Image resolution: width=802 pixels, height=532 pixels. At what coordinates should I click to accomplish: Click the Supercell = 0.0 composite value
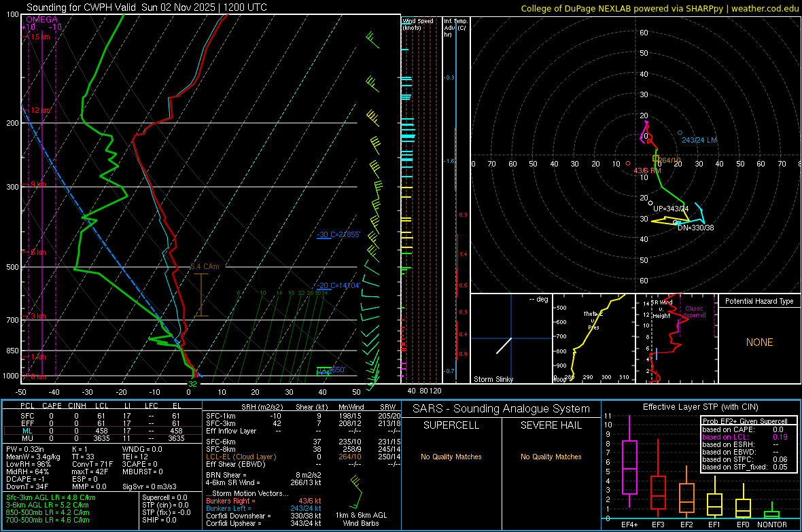click(164, 497)
